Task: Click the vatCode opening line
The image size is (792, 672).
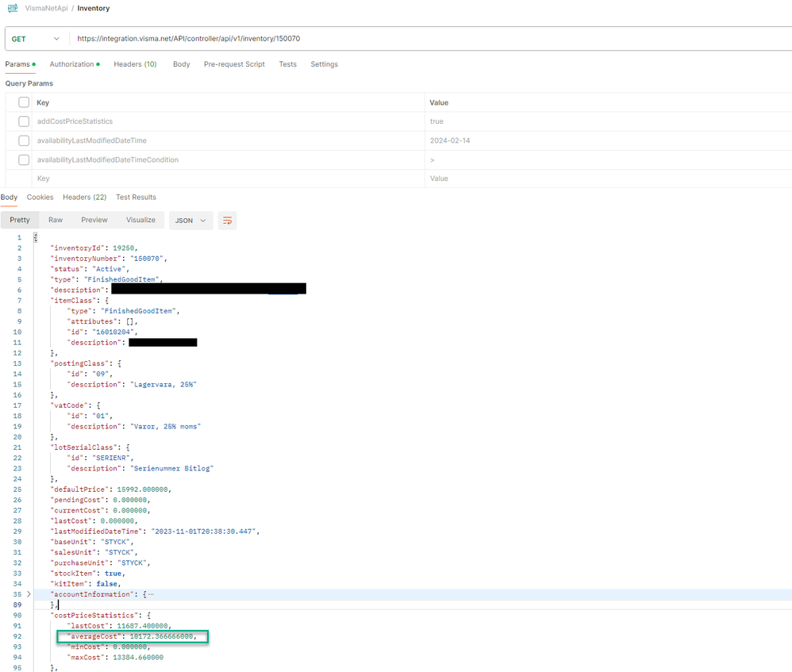Action: [x=75, y=405]
